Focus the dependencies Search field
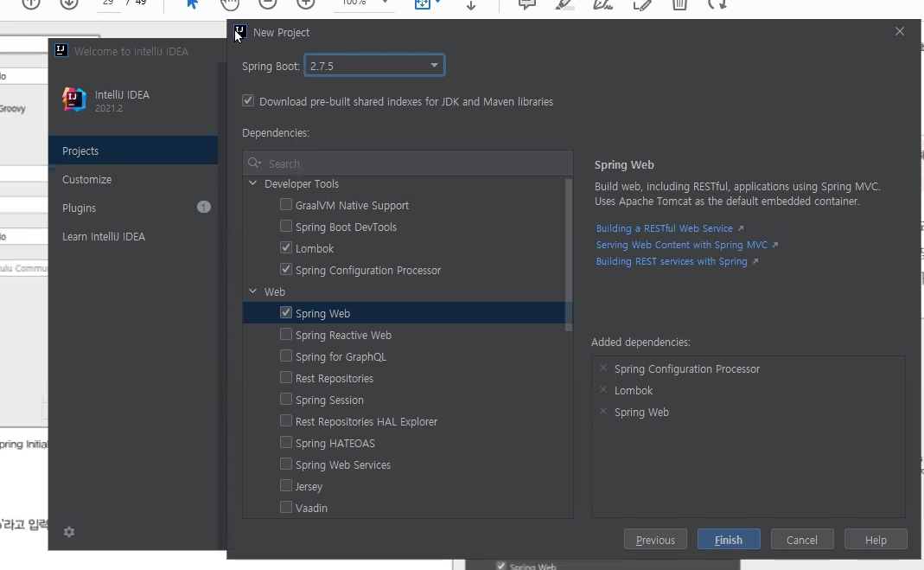 [x=408, y=163]
